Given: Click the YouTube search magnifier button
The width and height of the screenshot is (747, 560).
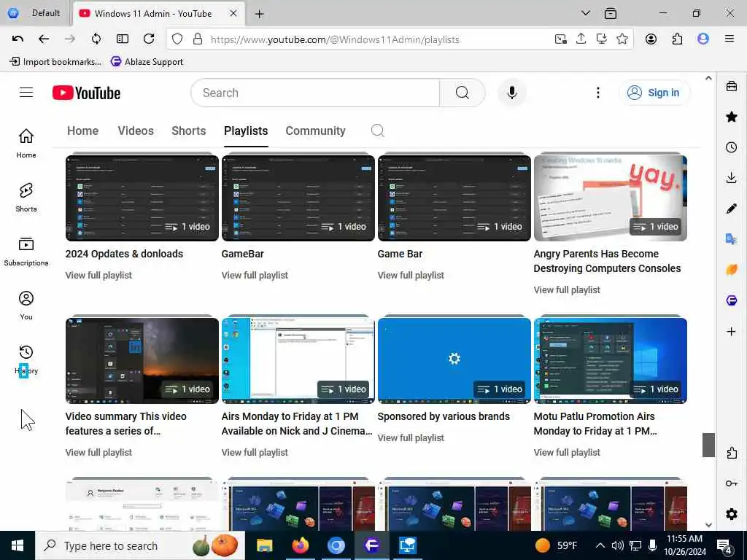Looking at the screenshot, I should [462, 93].
